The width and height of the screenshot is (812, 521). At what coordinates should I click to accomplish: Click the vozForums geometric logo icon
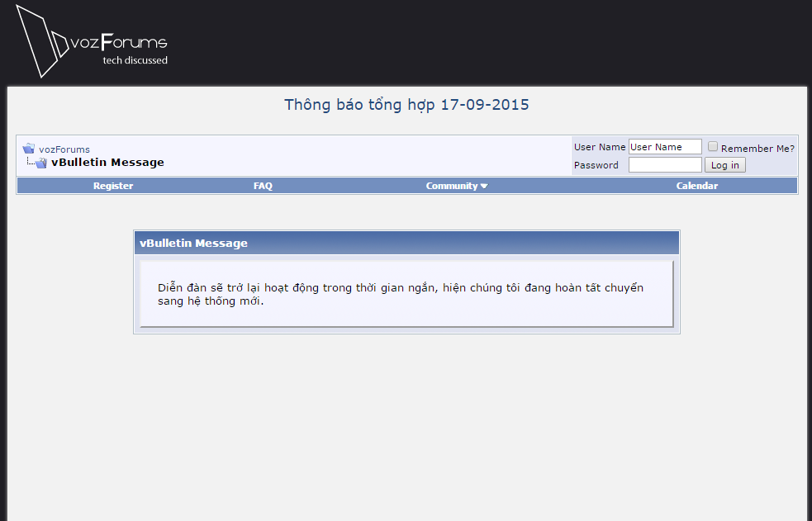pyautogui.click(x=37, y=41)
